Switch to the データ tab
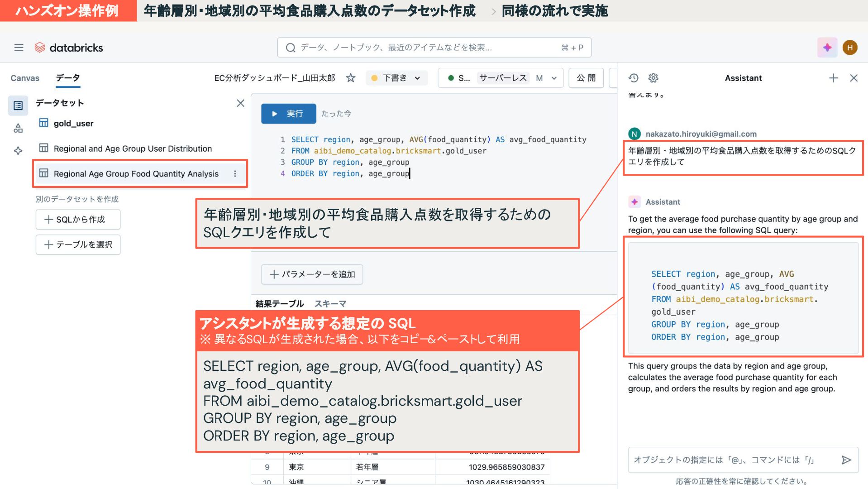 click(68, 78)
